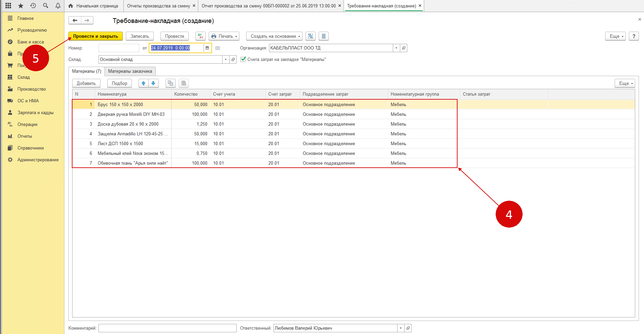The width and height of the screenshot is (644, 334).
Task: Open the Печать dropdown button
Action: point(224,36)
